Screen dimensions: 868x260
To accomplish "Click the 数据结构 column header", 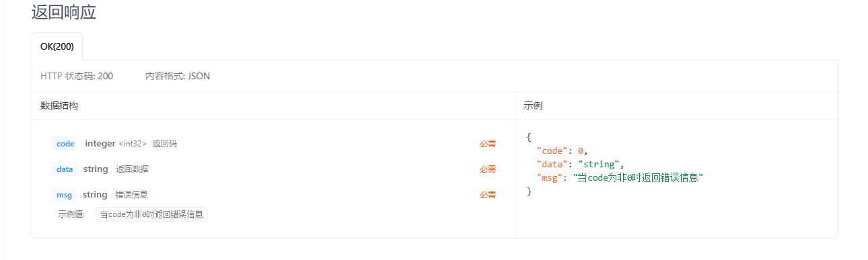I will point(59,105).
